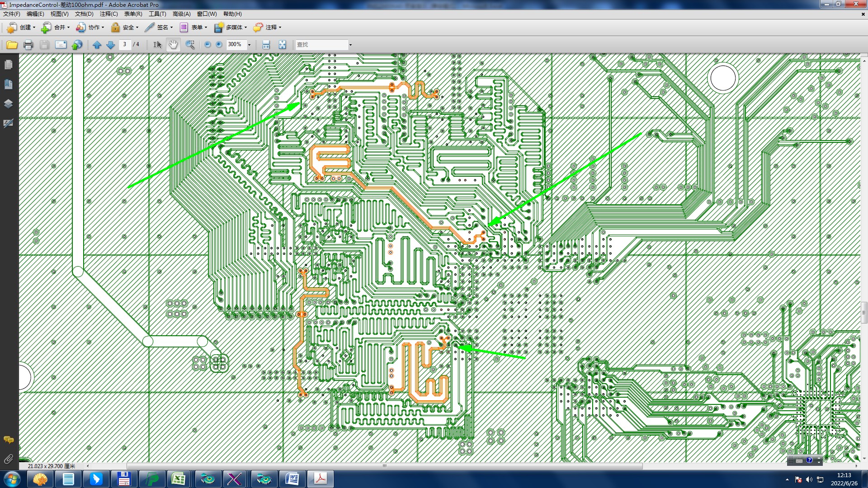Screen dimensions: 868x488
Task: Click the Open file folder icon
Action: coord(12,45)
